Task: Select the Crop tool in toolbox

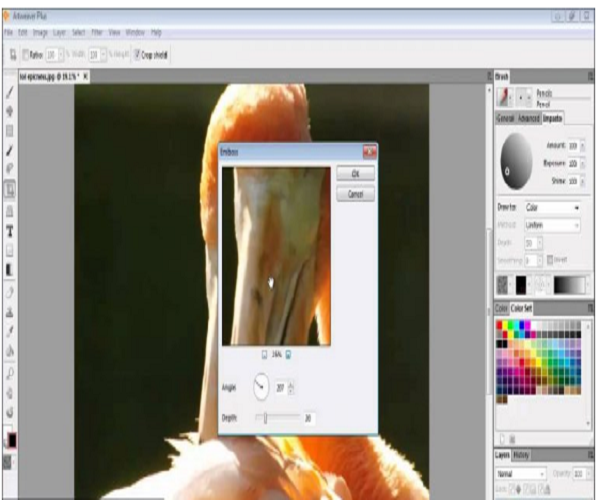Action: 10,189
